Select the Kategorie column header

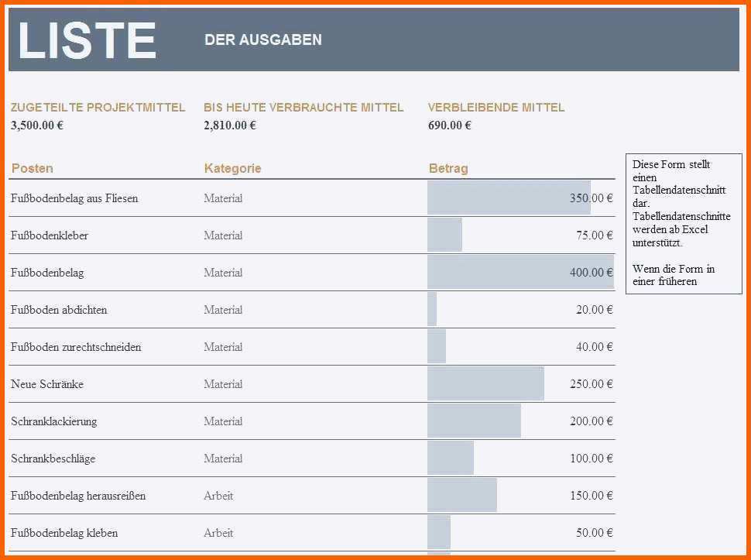pyautogui.click(x=233, y=168)
